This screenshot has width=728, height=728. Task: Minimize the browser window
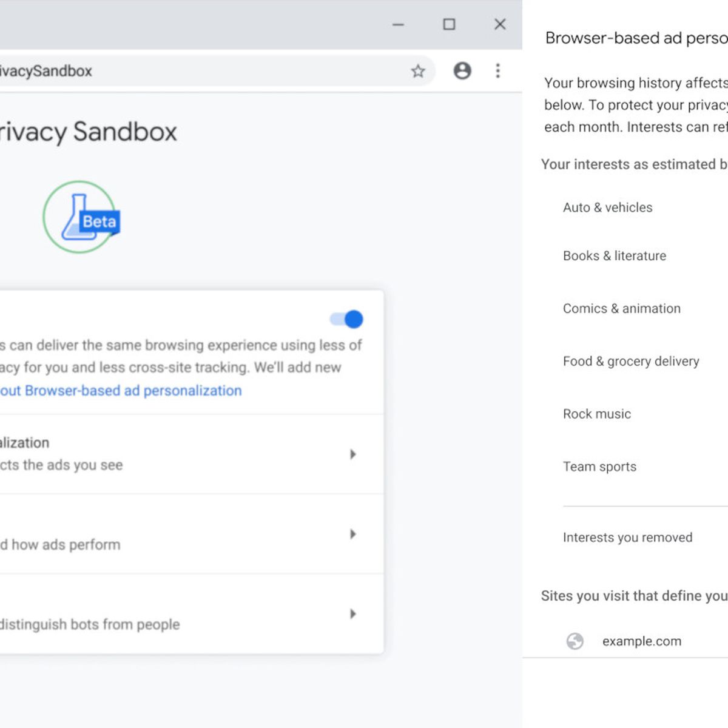398,24
